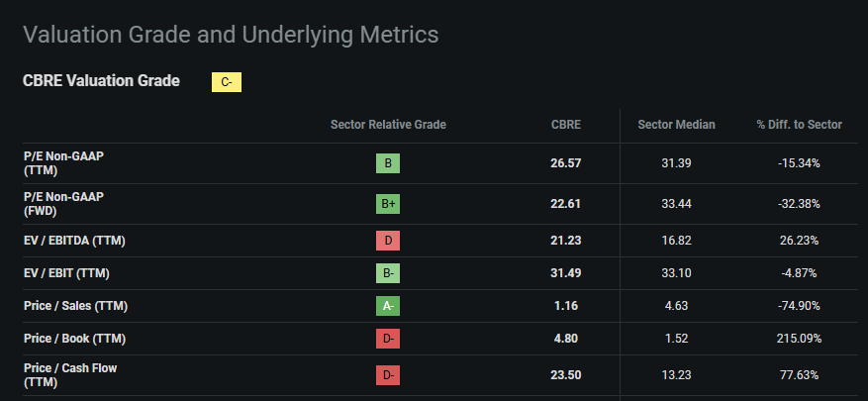Click the C- valuation grade badge

click(227, 82)
